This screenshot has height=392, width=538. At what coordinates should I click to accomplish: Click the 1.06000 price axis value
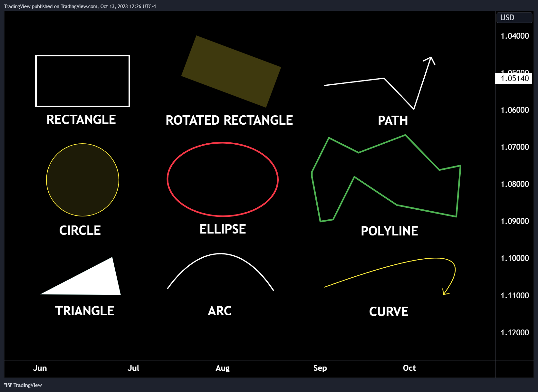(x=514, y=110)
